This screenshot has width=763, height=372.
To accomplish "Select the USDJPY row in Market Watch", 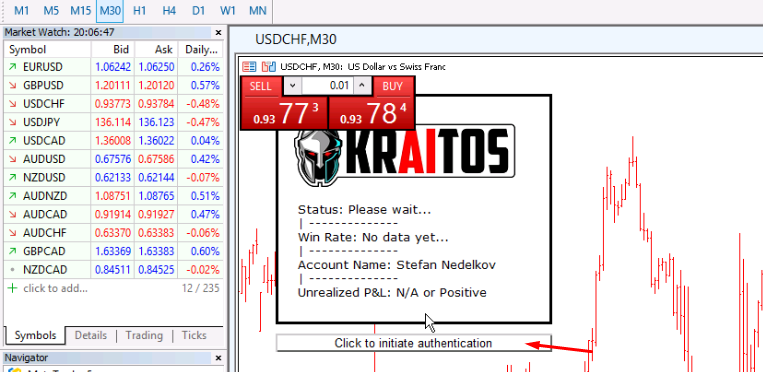I will coord(113,122).
